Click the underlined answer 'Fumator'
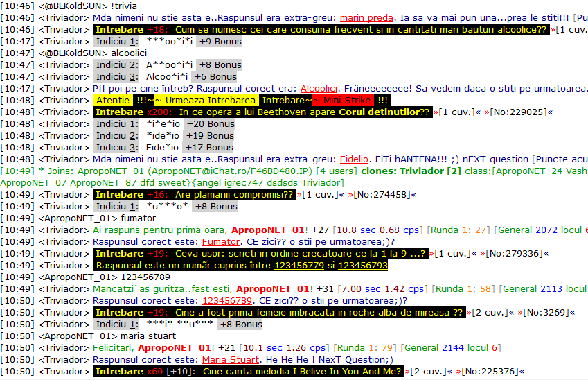Viewport: 588px width, 380px height. 221,242
